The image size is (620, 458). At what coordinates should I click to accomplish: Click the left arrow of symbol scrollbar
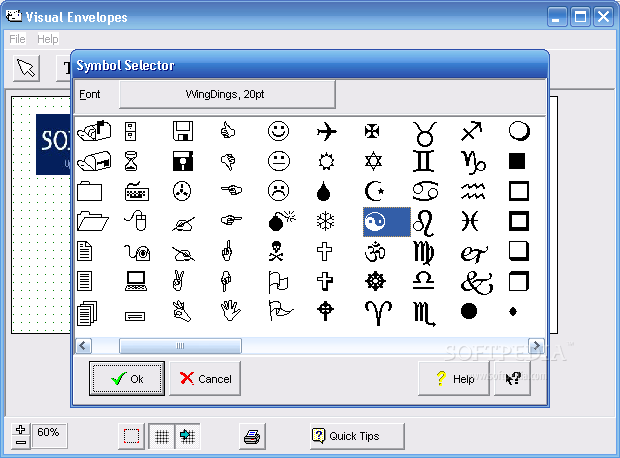83,346
